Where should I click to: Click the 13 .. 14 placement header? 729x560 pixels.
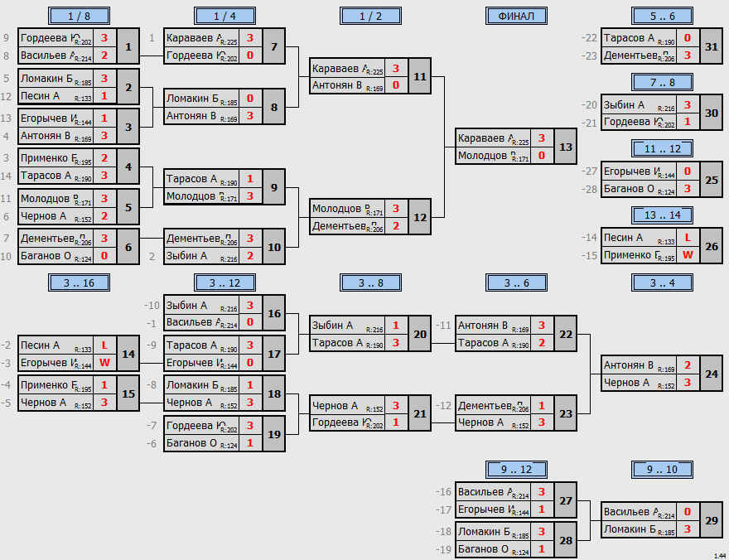pyautogui.click(x=663, y=215)
